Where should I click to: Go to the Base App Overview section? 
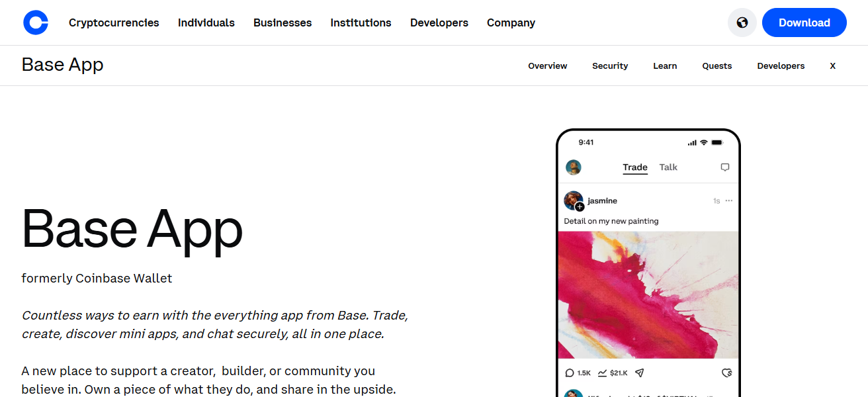coord(547,66)
